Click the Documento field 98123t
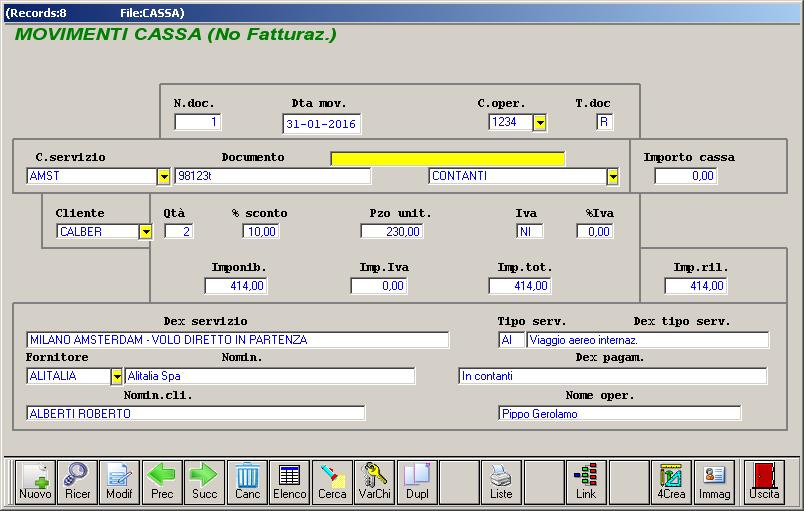This screenshot has width=804, height=511. (273, 176)
